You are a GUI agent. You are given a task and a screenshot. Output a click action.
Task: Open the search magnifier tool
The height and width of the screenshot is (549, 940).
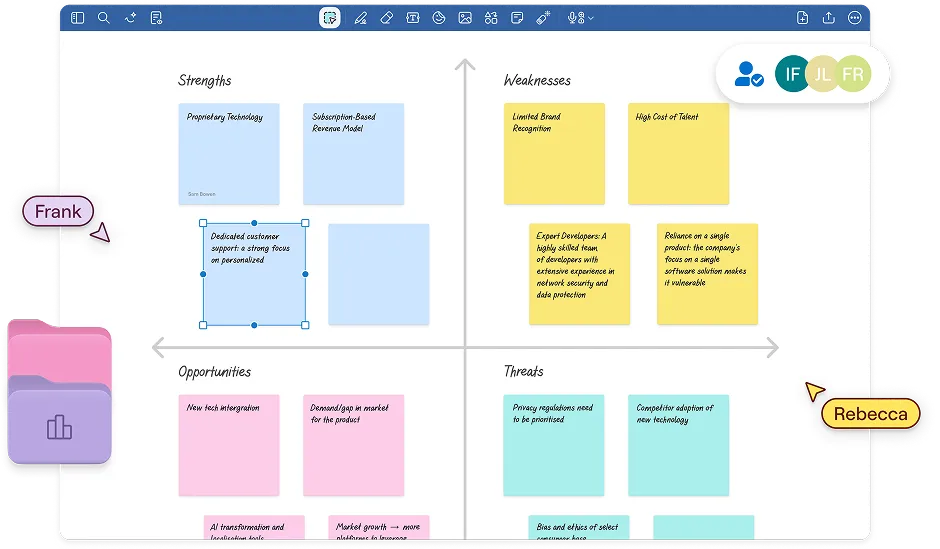point(104,18)
